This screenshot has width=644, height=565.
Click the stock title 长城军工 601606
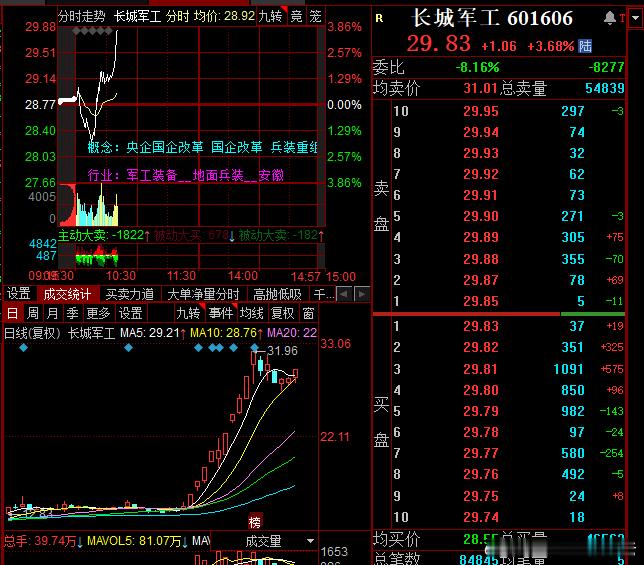tap(492, 18)
